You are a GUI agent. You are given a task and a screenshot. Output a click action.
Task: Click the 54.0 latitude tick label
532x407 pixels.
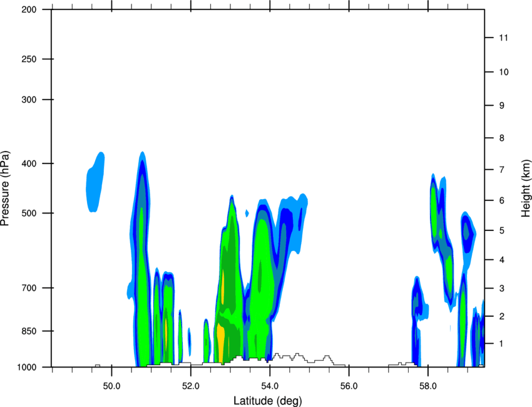270,386
